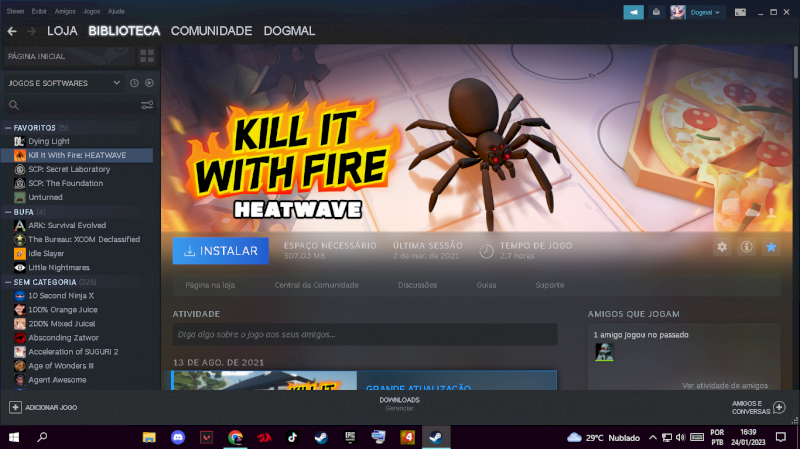This screenshot has height=449, width=800.
Task: Open File Explorer from the taskbar
Action: click(149, 437)
